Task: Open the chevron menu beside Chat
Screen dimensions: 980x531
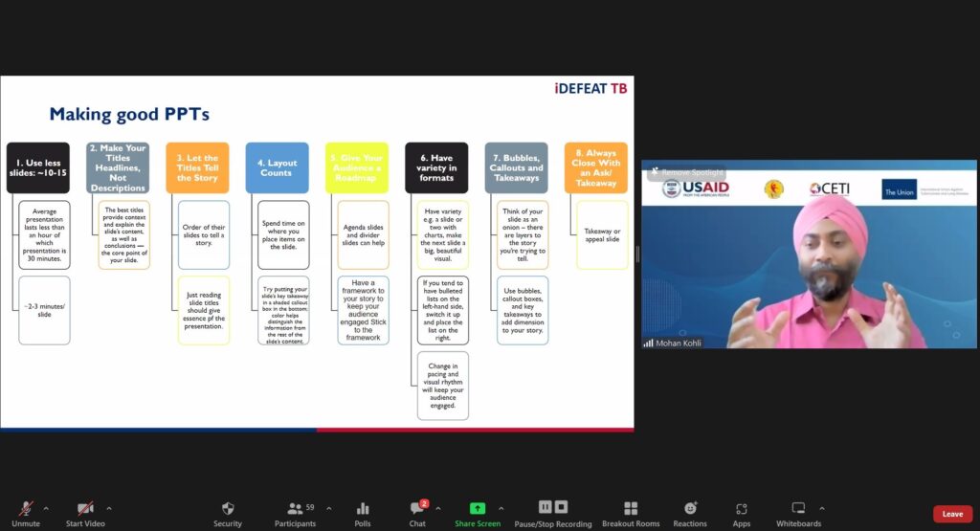Action: click(x=440, y=508)
